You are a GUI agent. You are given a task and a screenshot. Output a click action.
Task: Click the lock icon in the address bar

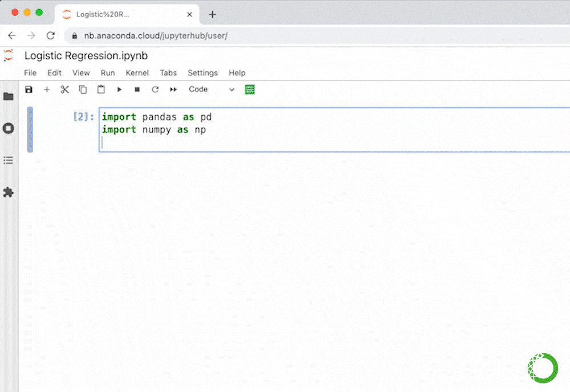(x=75, y=36)
